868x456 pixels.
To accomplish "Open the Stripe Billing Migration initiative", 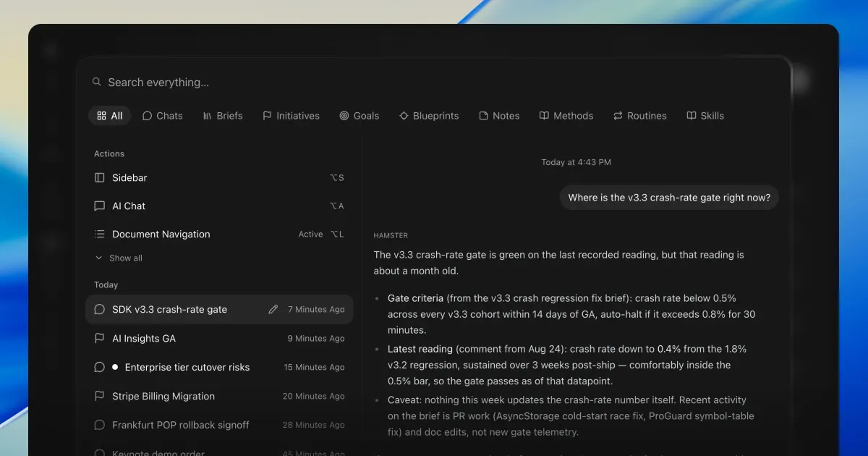I will click(x=219, y=396).
